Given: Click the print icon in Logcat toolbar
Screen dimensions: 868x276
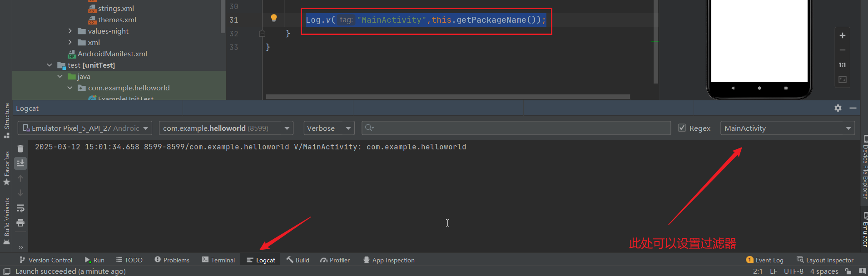Looking at the screenshot, I should (20, 223).
